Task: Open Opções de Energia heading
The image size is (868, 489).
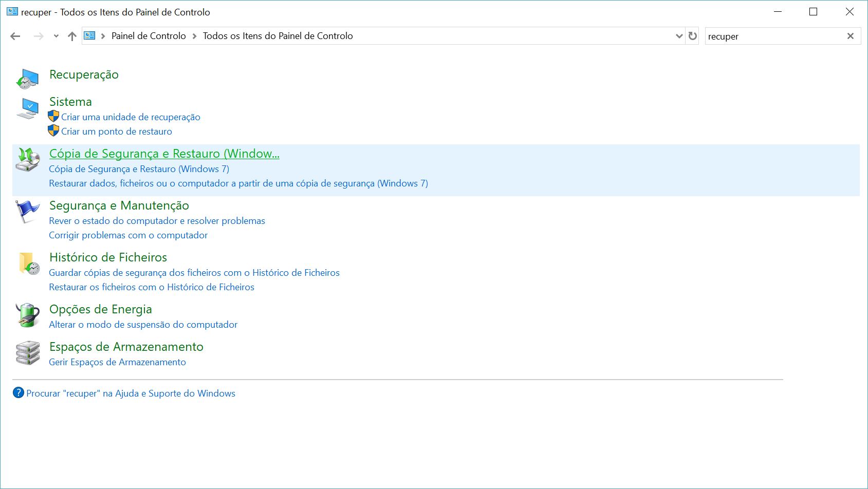Action: [x=101, y=309]
